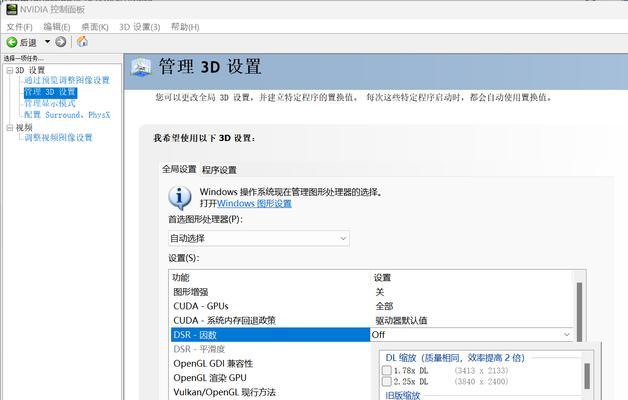Click the 驱动器默认值 setting value

(401, 320)
